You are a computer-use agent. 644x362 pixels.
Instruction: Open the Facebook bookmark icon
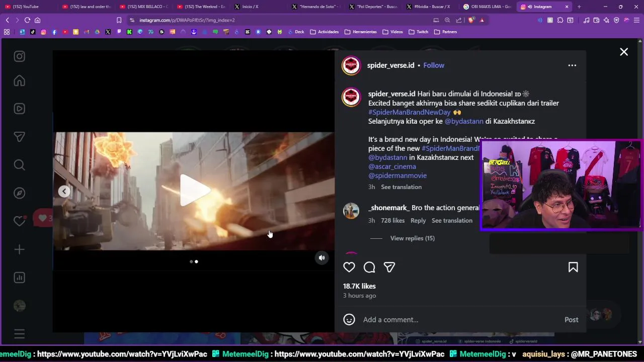[x=54, y=32]
